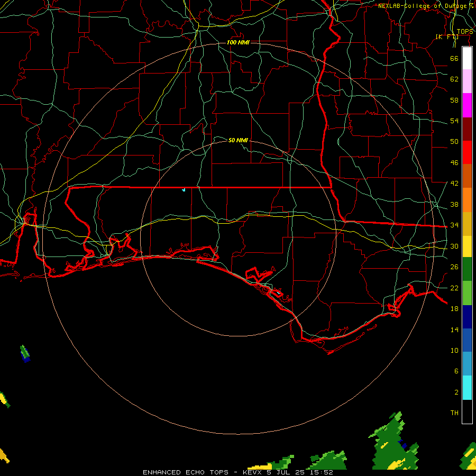Viewport: 476px width, 476px height.
Task: Click the '18' legend value
Action: [454, 309]
